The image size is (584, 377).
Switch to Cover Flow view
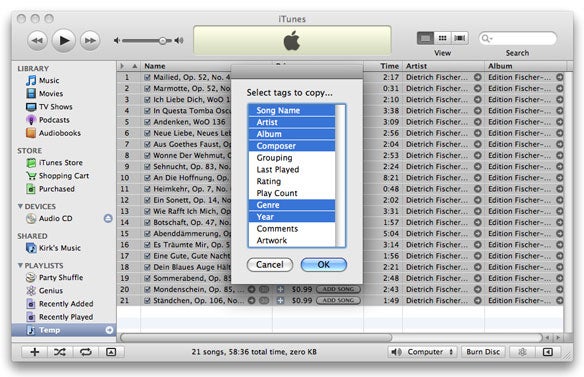tap(460, 38)
